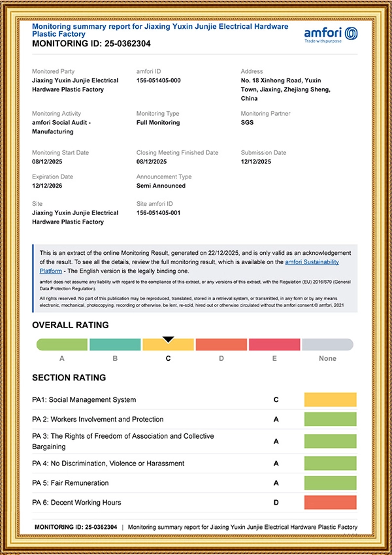Click the D rating letter for PA 6
Screen dimensions: 392x555
click(x=276, y=502)
